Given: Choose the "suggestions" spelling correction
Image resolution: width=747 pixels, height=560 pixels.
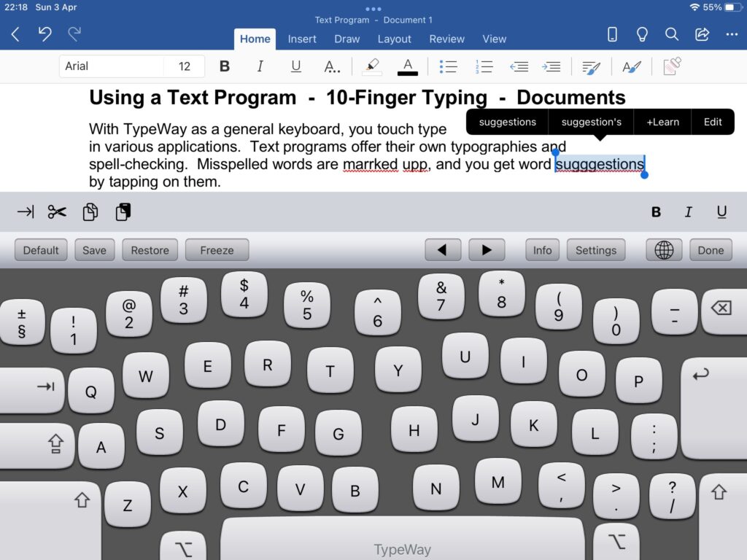Looking at the screenshot, I should [x=507, y=122].
